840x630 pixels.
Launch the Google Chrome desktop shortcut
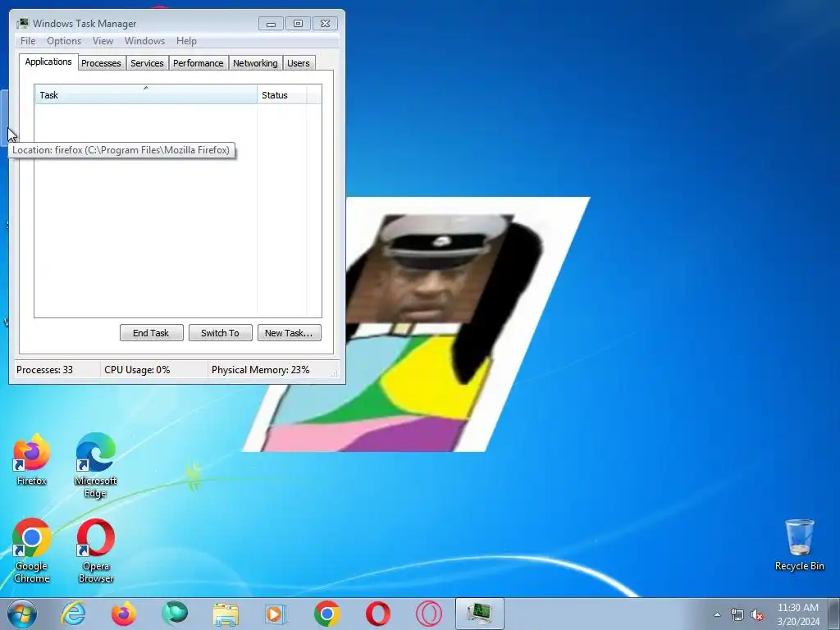click(32, 550)
